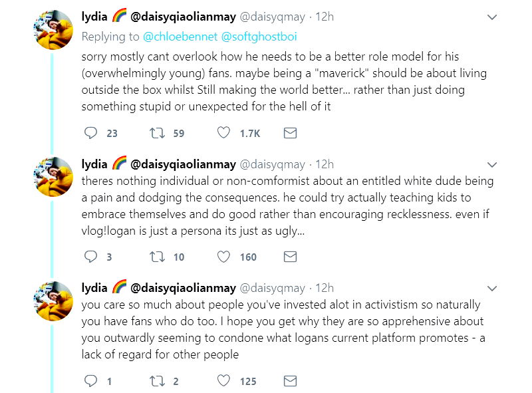532x393 pixels.
Task: Reply to the third tweet about activism
Action: pyautogui.click(x=91, y=381)
